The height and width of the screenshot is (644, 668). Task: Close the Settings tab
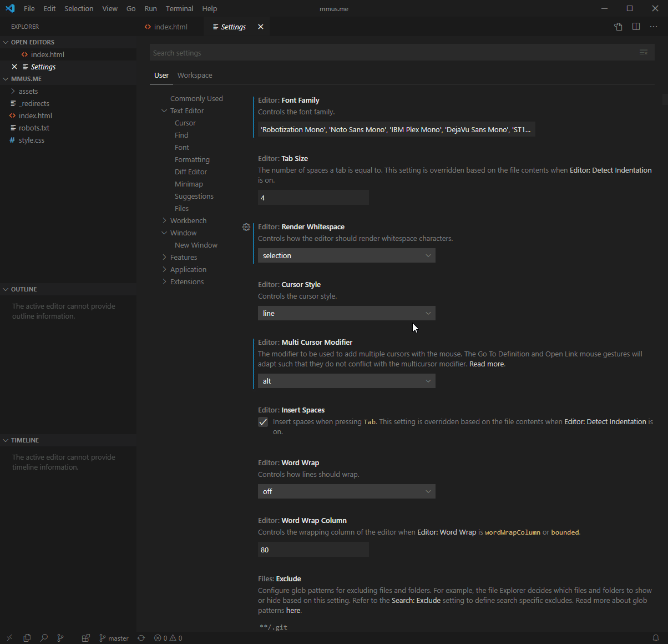pyautogui.click(x=261, y=27)
